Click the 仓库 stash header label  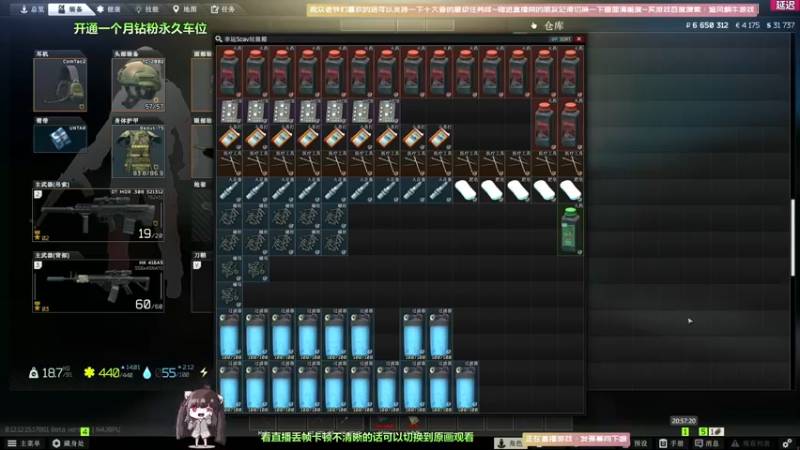point(554,26)
